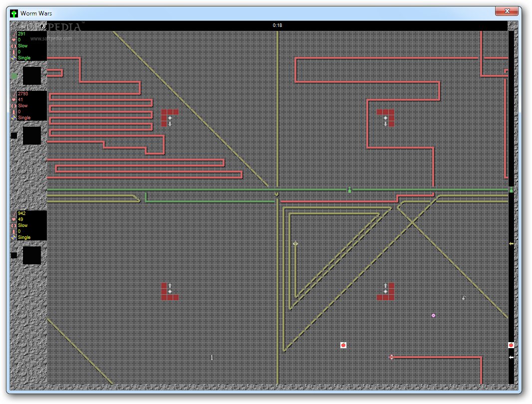Click the black item box under yellow stats

[x=32, y=255]
